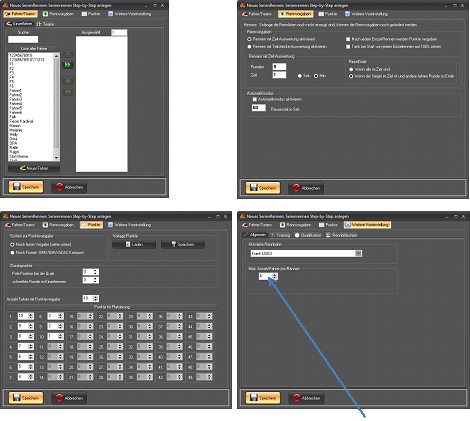Adjust points stepper for place 8
This screenshot has width=470, height=421.
click(60, 316)
